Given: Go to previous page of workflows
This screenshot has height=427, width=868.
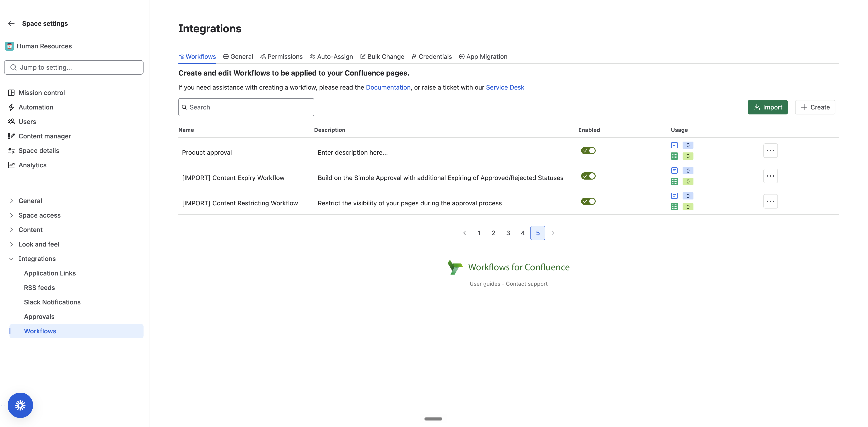Looking at the screenshot, I should pos(464,233).
